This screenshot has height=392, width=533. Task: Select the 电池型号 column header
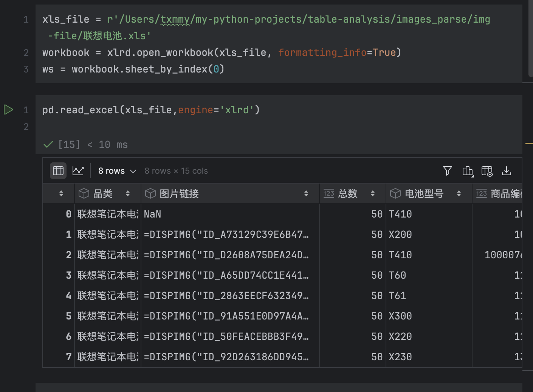tap(429, 193)
